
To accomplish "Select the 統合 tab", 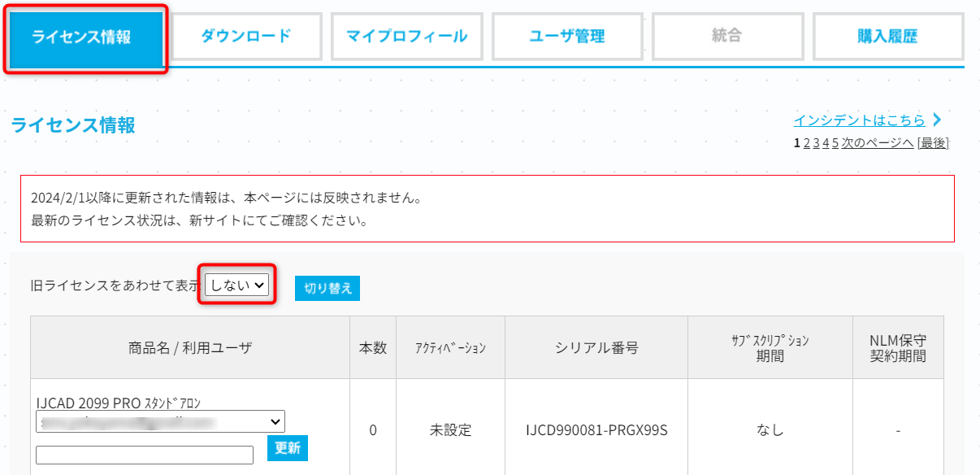I will tap(726, 37).
